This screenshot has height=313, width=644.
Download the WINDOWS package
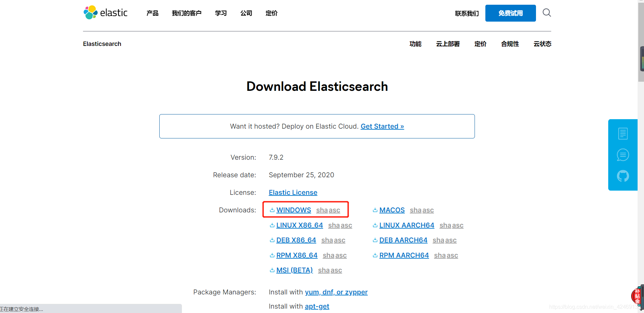(294, 210)
